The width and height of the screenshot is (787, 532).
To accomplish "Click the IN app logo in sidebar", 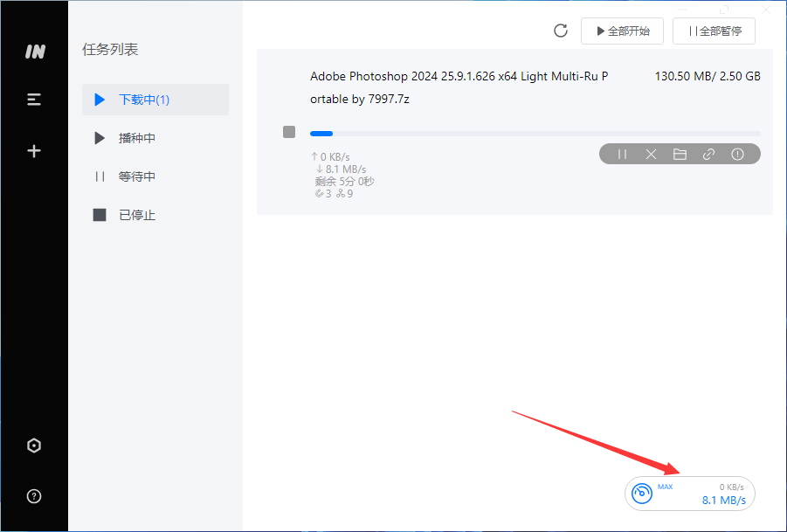I will point(35,52).
